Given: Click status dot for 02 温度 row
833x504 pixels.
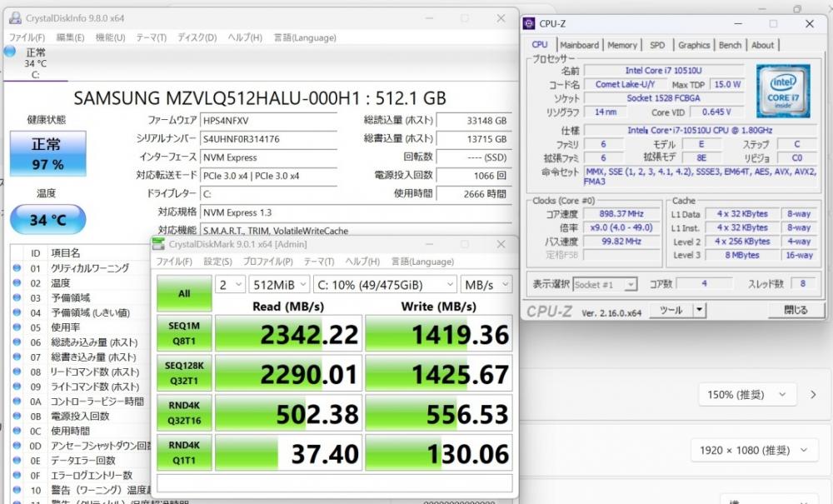Looking at the screenshot, I should coord(17,283).
